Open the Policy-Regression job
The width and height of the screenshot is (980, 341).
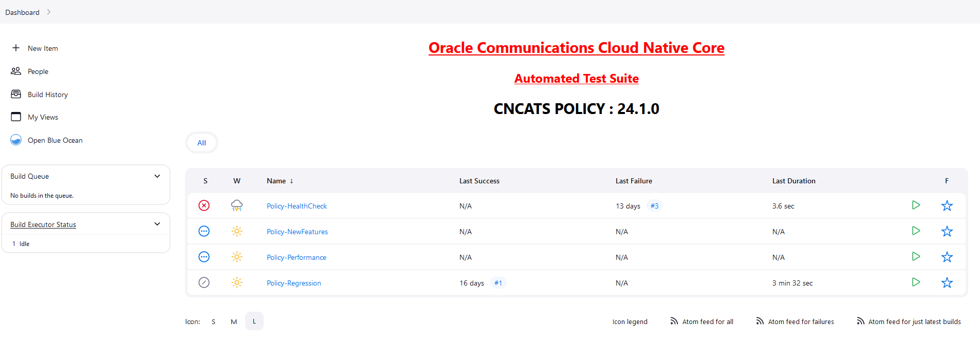pos(293,283)
